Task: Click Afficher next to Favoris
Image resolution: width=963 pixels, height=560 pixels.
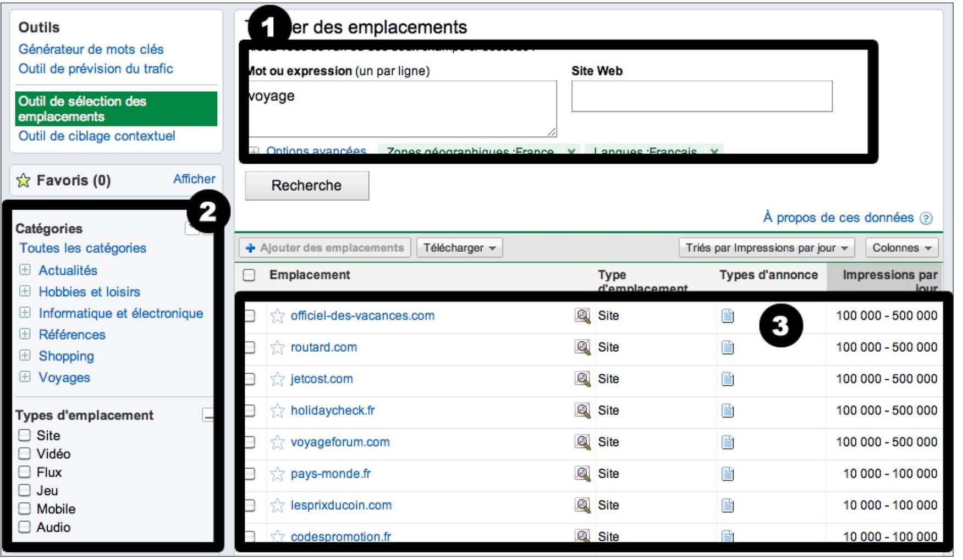Action: [194, 179]
